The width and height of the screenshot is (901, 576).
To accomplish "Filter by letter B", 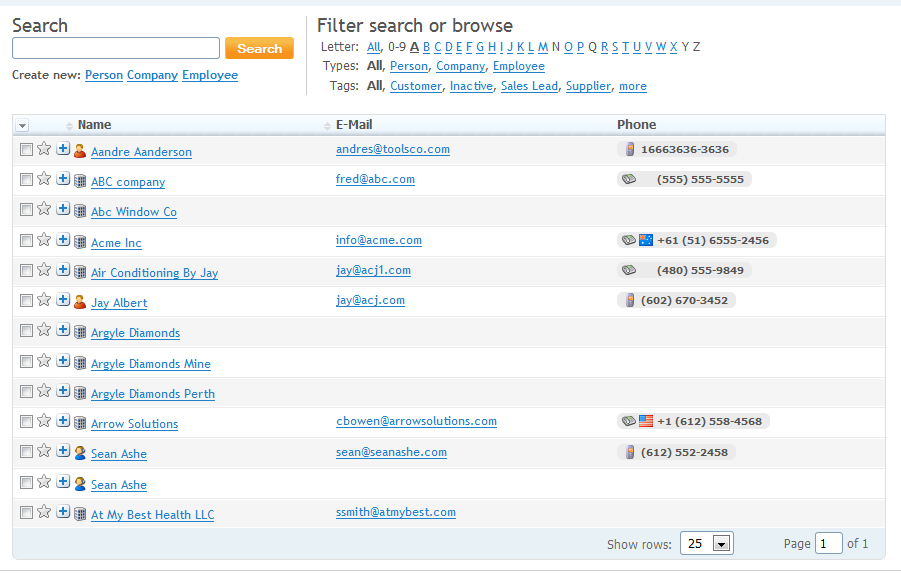I will point(426,46).
